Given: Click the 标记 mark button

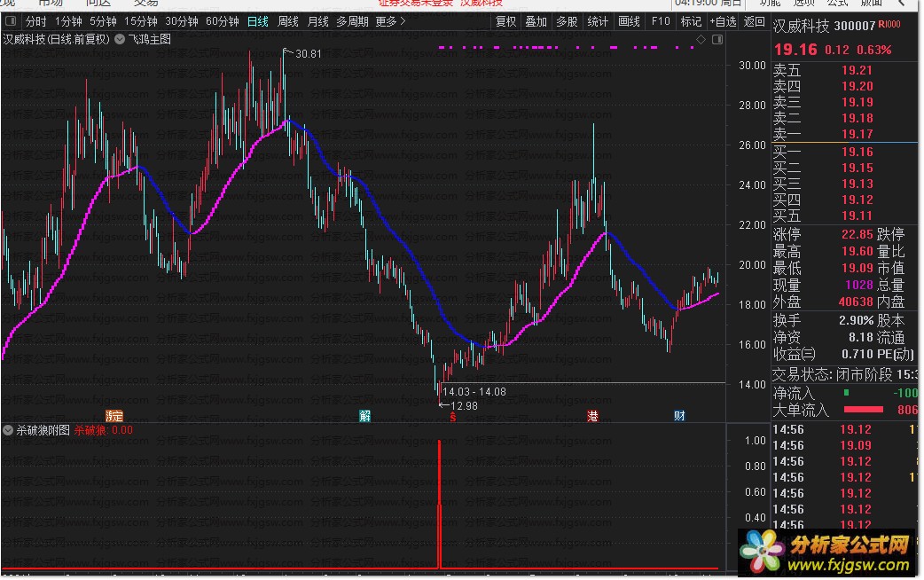Looking at the screenshot, I should 691,22.
